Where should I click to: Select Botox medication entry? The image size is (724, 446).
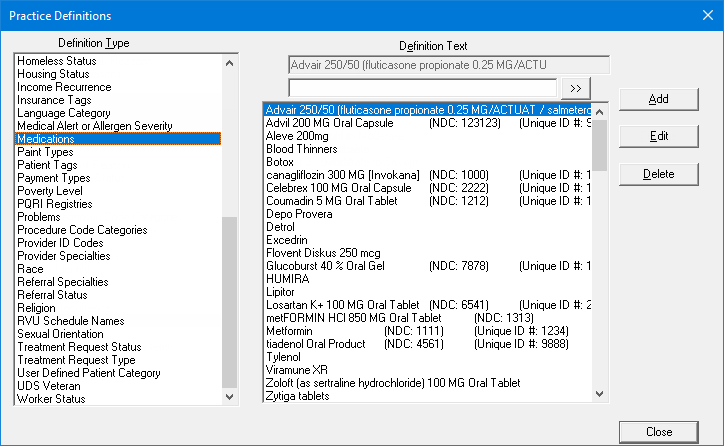(428, 162)
